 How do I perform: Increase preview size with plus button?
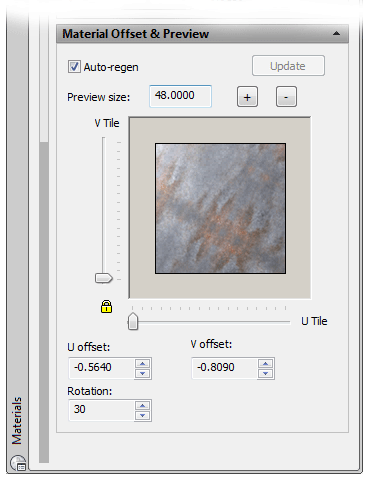(x=247, y=97)
